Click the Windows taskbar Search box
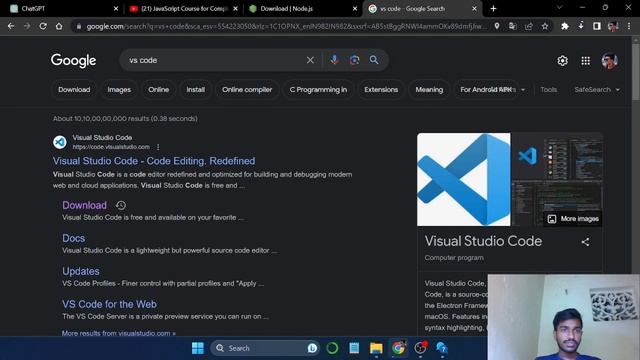The height and width of the screenshot is (360, 640). point(265,348)
